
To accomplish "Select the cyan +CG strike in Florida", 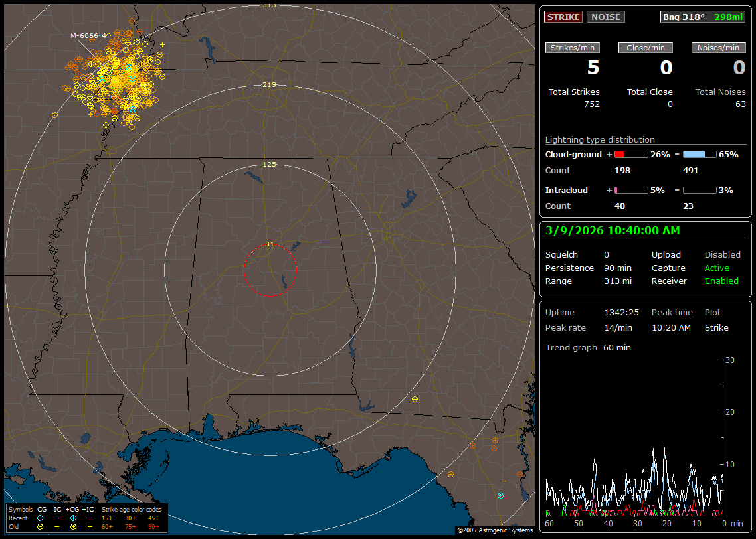I will point(500,496).
